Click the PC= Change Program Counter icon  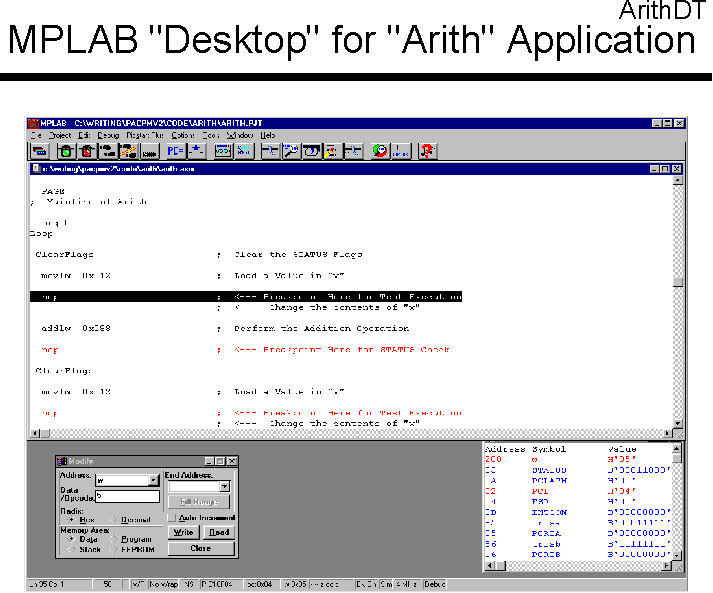[x=175, y=151]
